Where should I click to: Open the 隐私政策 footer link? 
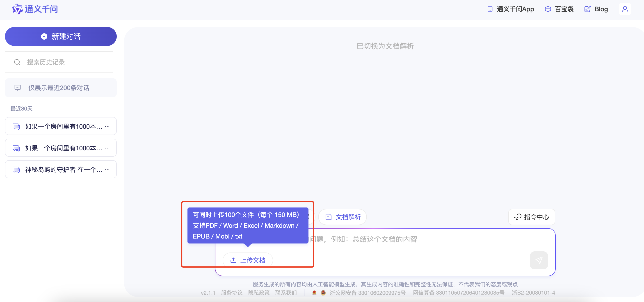coord(259,293)
